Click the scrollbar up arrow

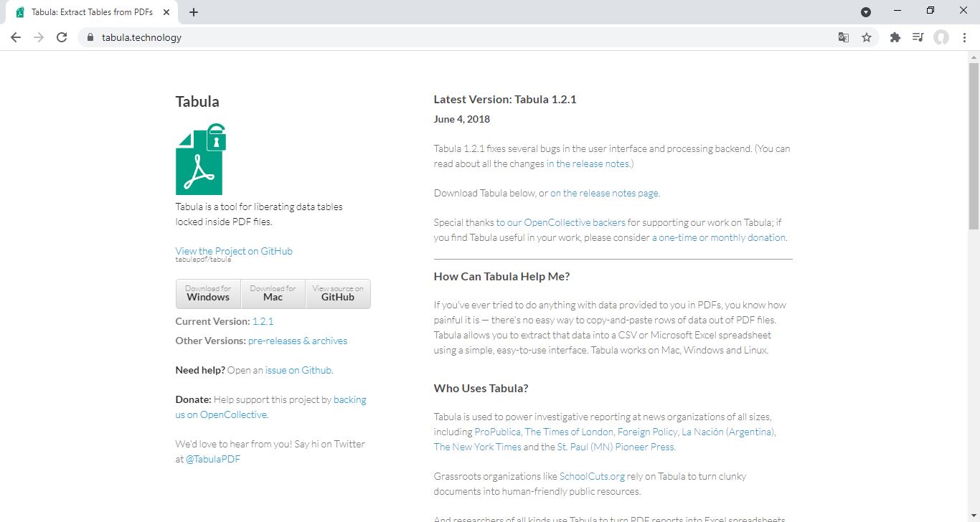tap(974, 56)
